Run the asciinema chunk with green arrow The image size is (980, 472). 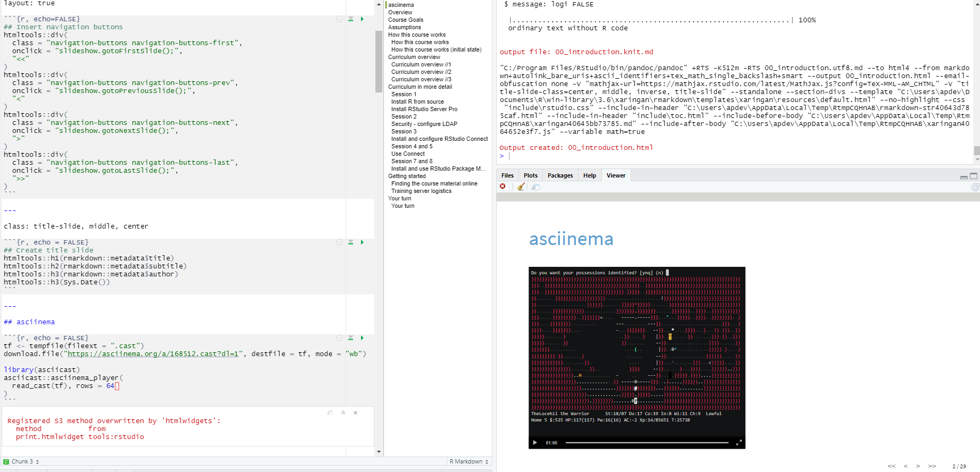click(x=362, y=338)
